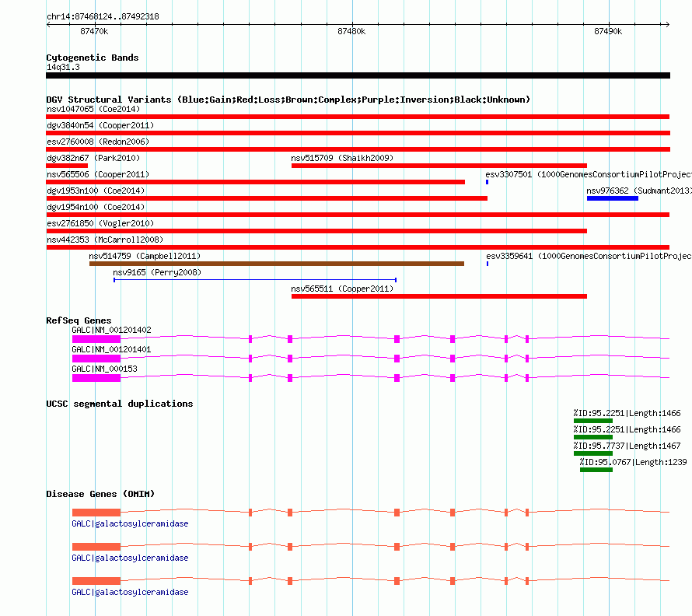Select the large magenta exon block of GALC|NM_000153

(96, 378)
